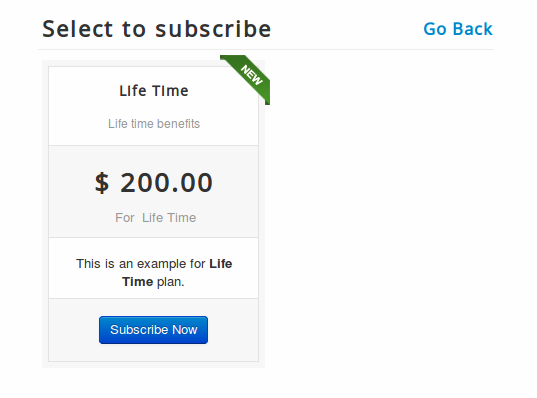Image resolution: width=537 pixels, height=398 pixels.
Task: Click the bold Life Time text in description
Action: (177, 273)
